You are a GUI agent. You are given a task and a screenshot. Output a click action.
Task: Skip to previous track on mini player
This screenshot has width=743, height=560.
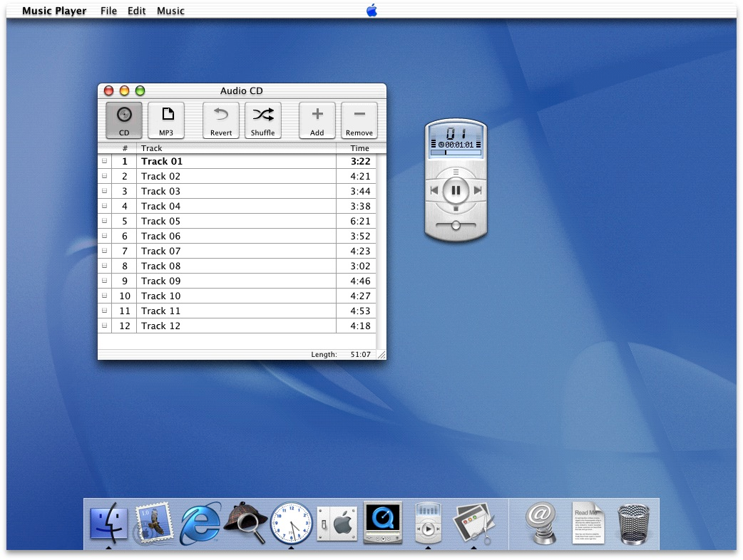[x=434, y=190]
